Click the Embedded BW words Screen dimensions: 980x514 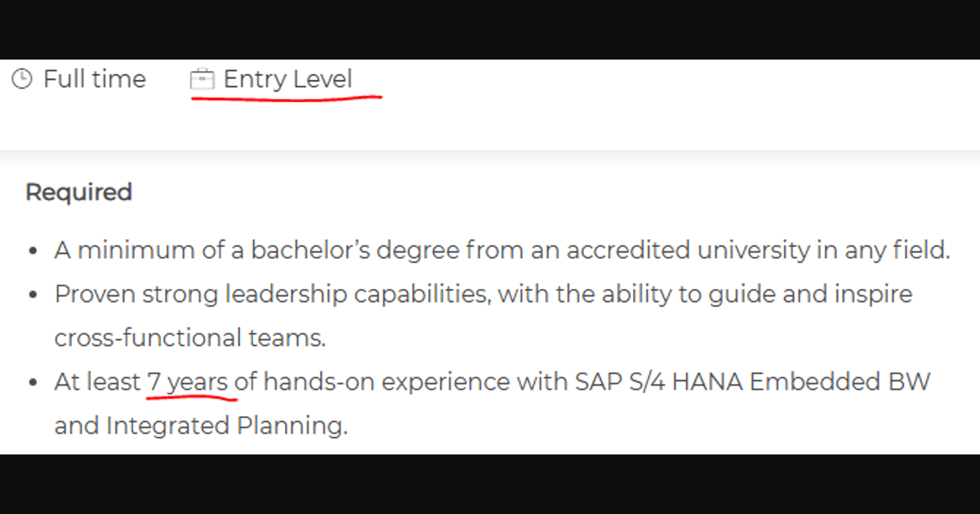click(840, 382)
